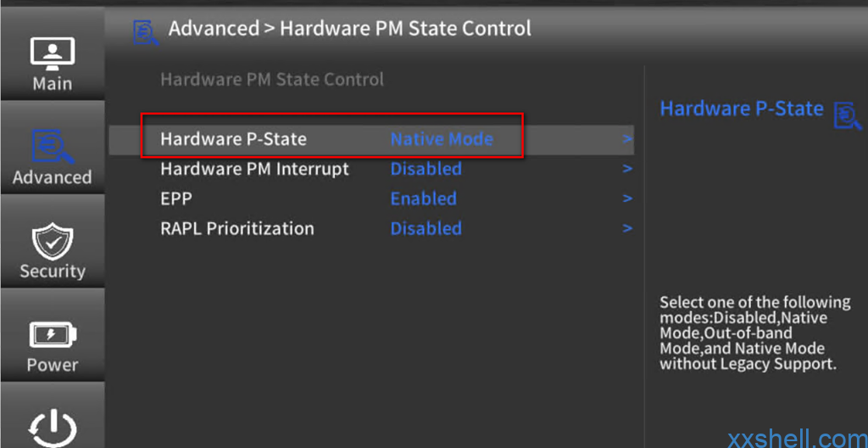
Task: Click the help description text area
Action: point(755,333)
